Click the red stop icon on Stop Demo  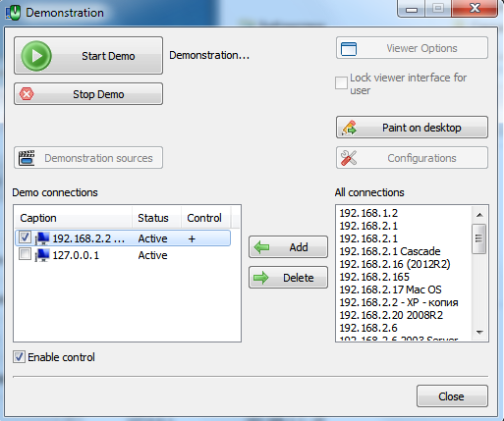click(x=27, y=94)
